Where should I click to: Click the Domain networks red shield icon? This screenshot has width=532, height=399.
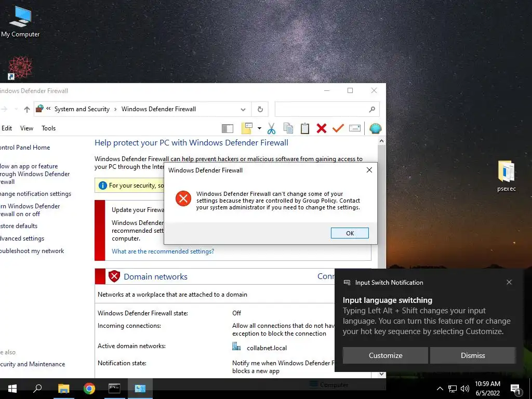[114, 276]
